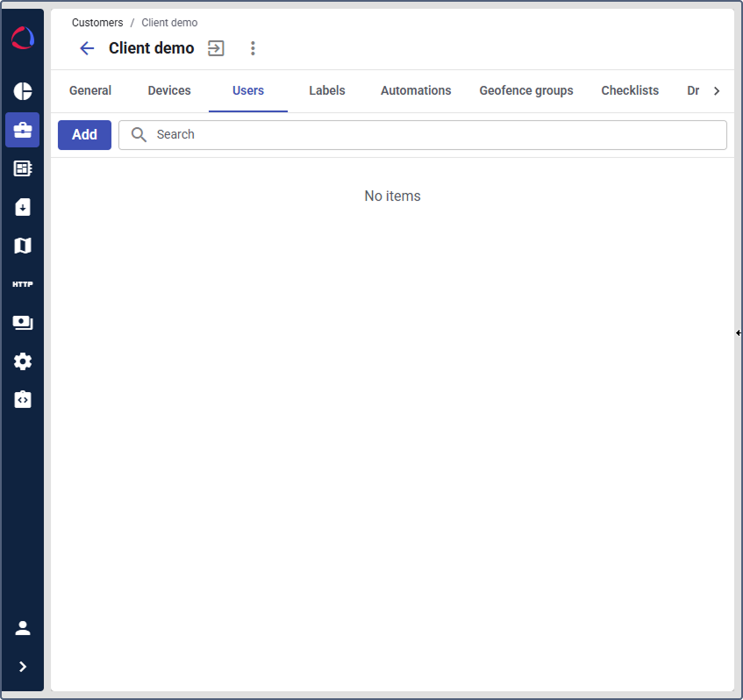Viewport: 743px width, 700px height.
Task: Click the Customers breadcrumb link
Action: [x=97, y=23]
